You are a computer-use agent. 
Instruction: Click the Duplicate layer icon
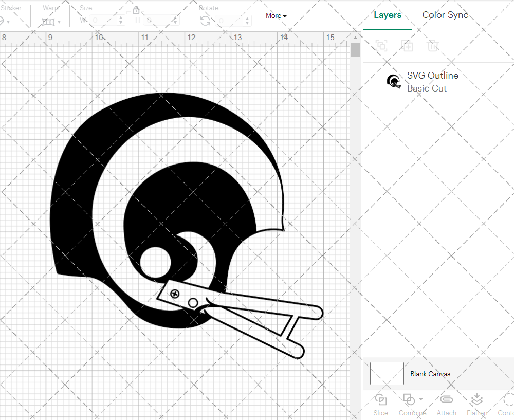click(x=407, y=46)
